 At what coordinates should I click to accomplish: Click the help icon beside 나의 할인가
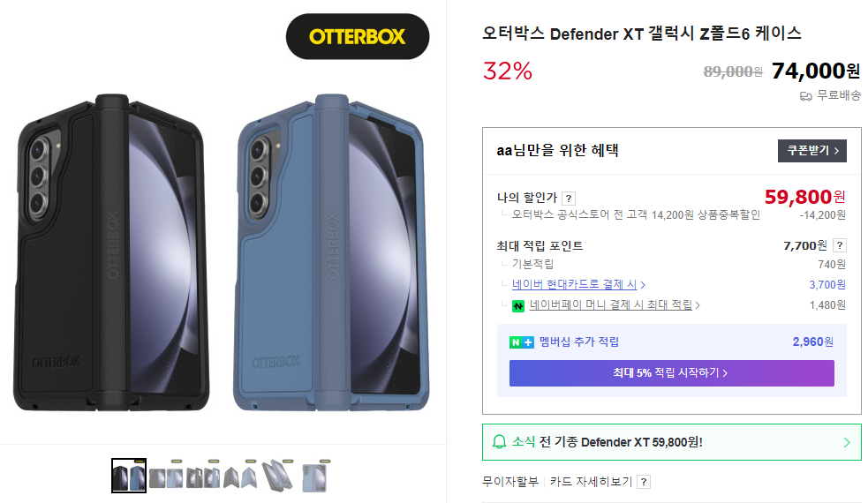[x=569, y=199]
